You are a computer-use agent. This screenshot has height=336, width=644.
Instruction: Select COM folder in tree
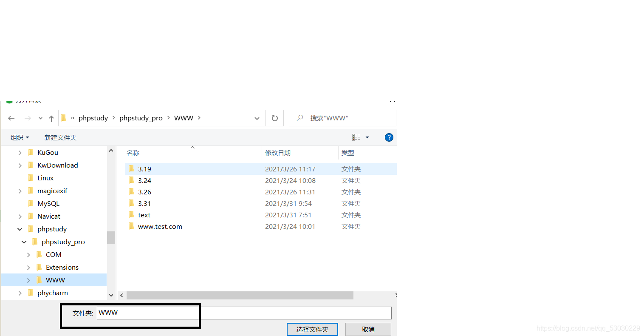54,254
